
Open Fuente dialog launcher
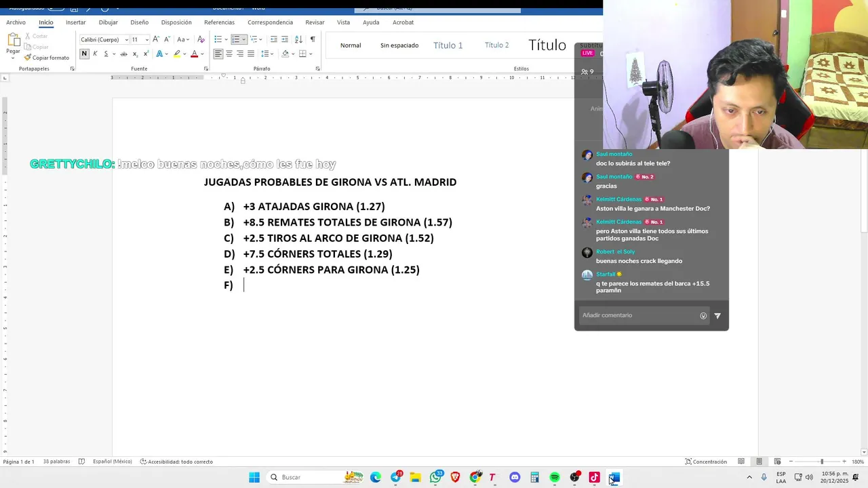pyautogui.click(x=206, y=68)
